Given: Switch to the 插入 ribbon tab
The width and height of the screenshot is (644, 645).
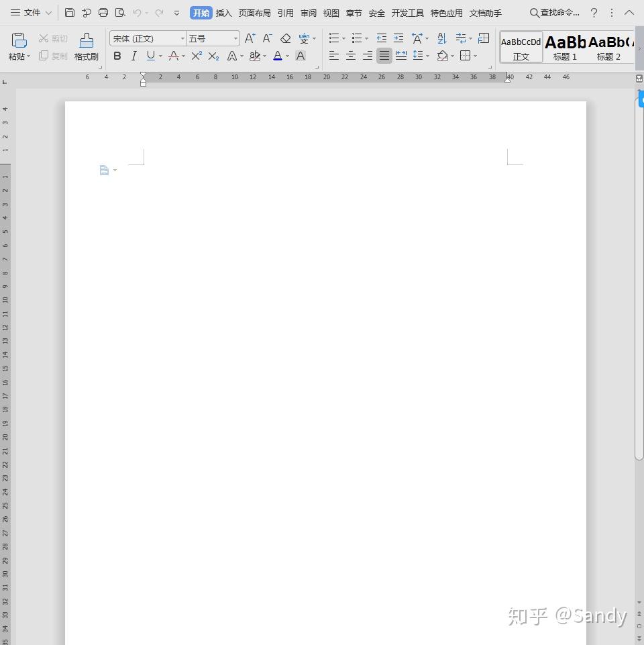Looking at the screenshot, I should click(x=223, y=12).
